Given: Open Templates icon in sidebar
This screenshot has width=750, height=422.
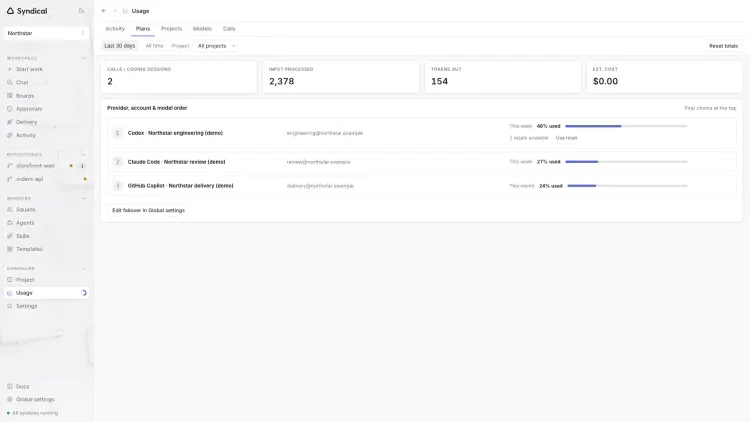Looking at the screenshot, I should pos(10,249).
